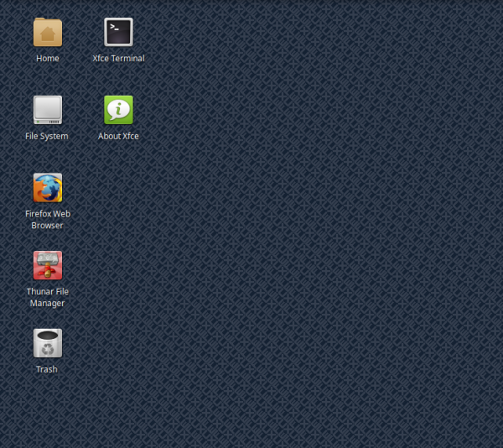This screenshot has height=448, width=503.
Task: Click the "Home" label text
Action: click(x=48, y=59)
